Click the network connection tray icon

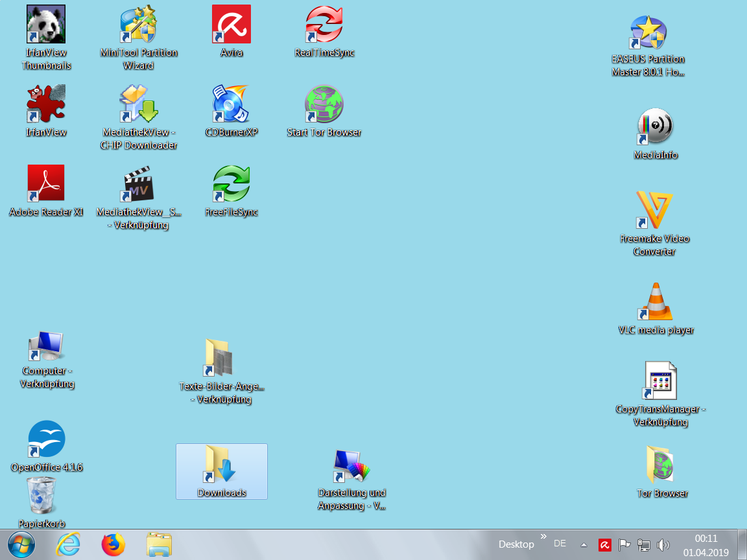pos(644,544)
